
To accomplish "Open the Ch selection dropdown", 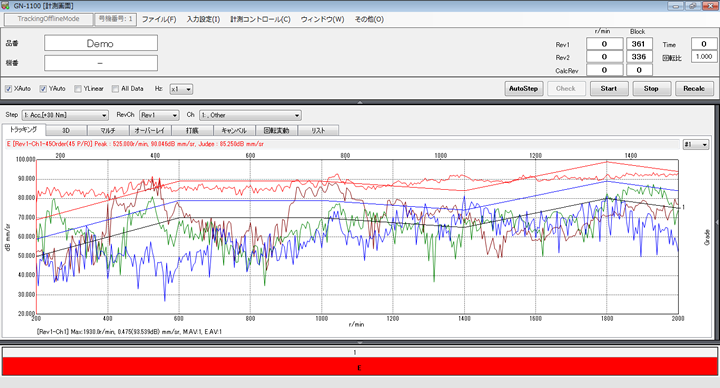I will point(250,115).
